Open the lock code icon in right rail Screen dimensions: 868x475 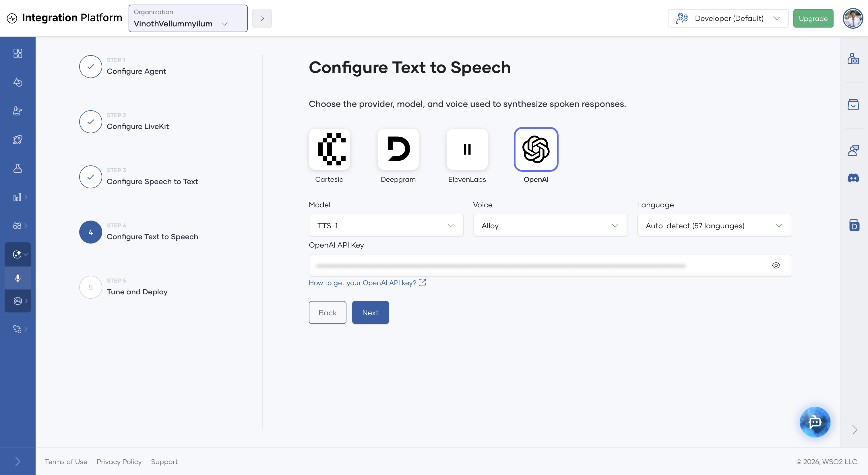pos(853,59)
